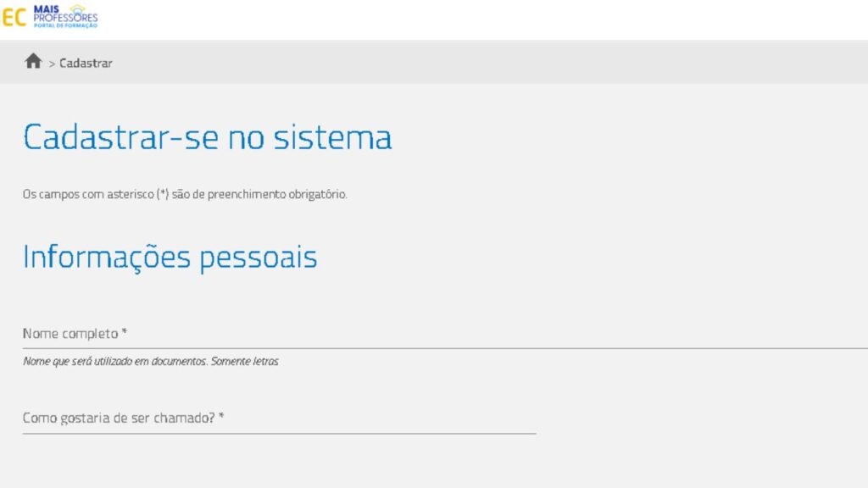
Task: Click the yellow EC logo letters
Action: pos(14,17)
